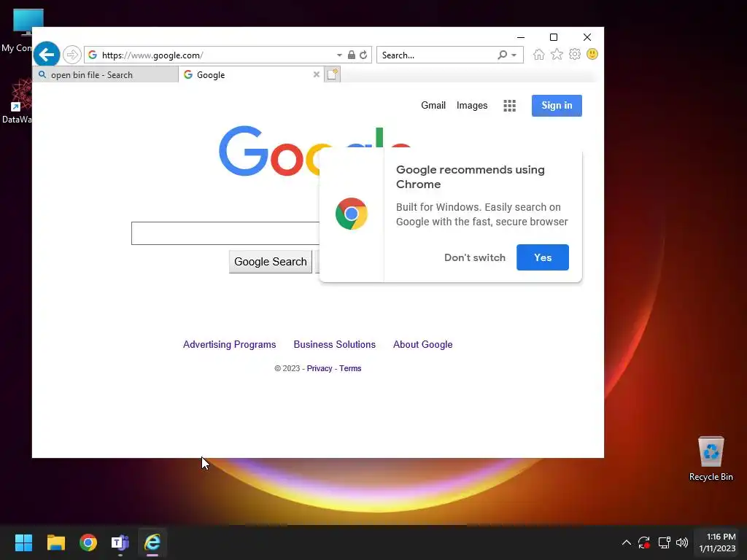Screen dimensions: 747x560
Task: Close the Internet Explorer window
Action: click(587, 37)
